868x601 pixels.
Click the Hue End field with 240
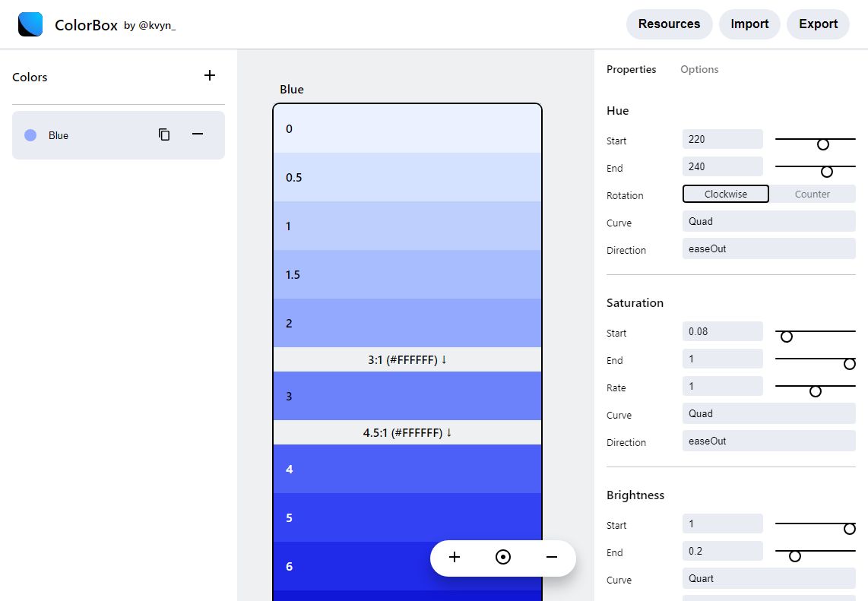click(x=722, y=166)
